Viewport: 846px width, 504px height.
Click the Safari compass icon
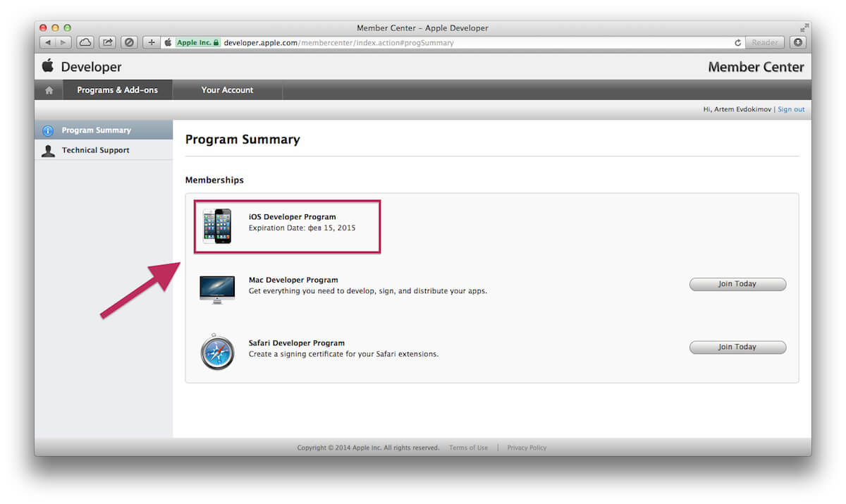tap(217, 352)
